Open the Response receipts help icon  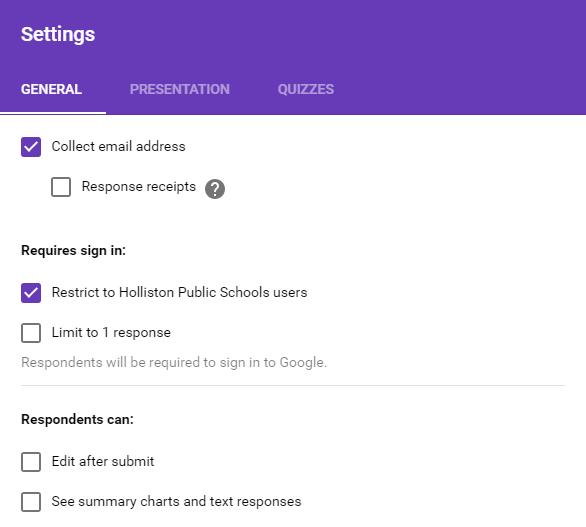(215, 189)
